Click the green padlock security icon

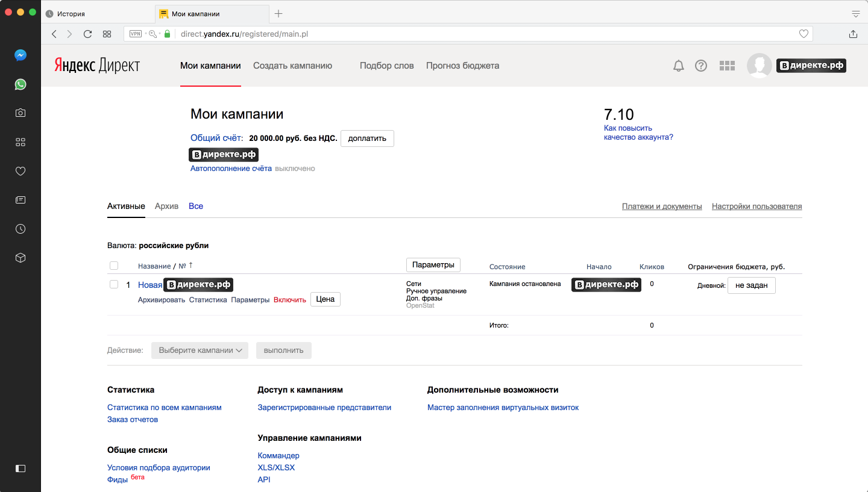click(168, 34)
